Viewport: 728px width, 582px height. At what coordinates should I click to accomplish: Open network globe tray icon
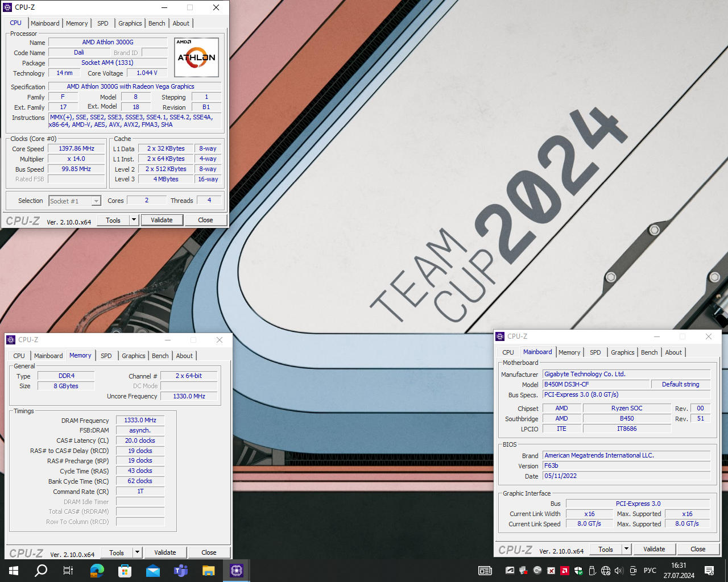click(606, 571)
